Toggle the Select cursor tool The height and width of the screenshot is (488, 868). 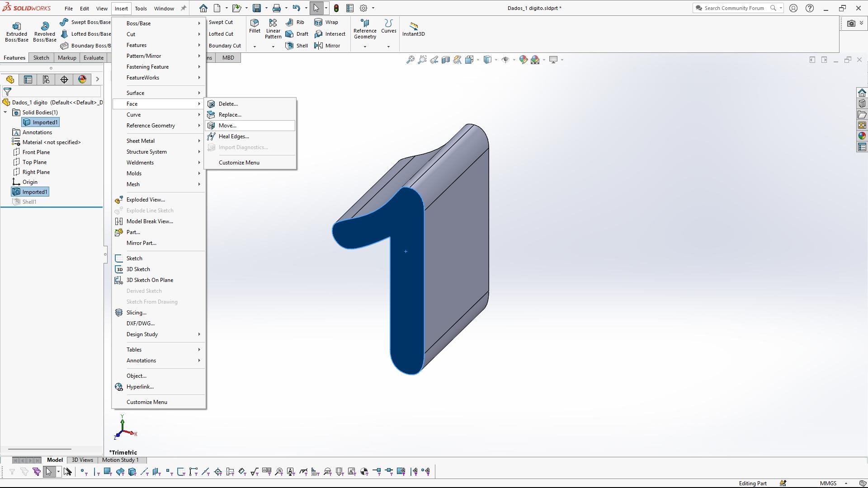(x=316, y=8)
